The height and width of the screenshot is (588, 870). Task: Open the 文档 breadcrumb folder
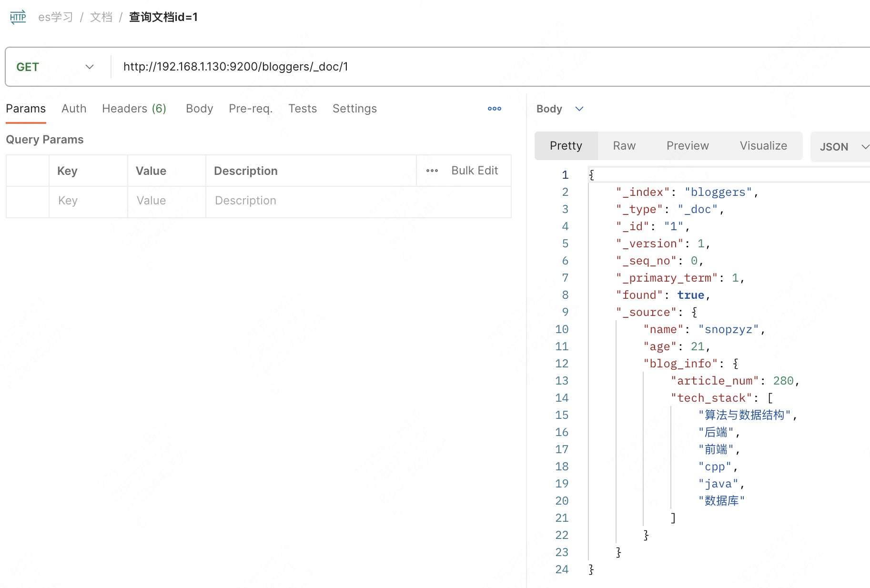pyautogui.click(x=101, y=17)
